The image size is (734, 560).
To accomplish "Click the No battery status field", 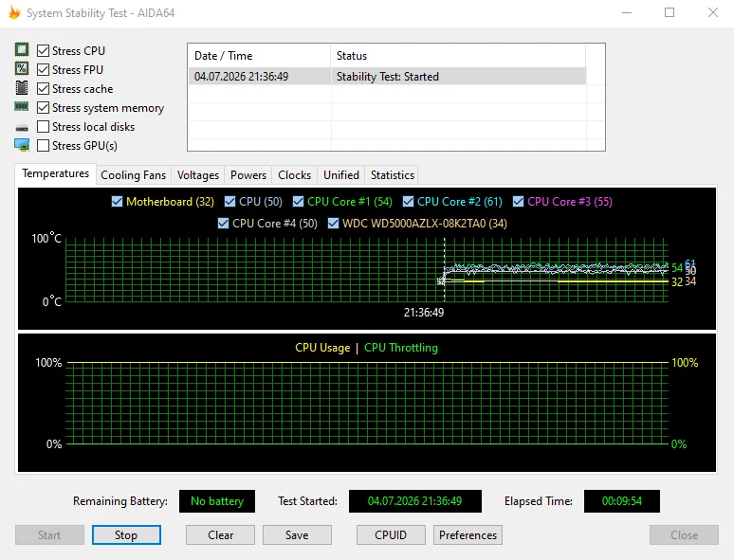I will 217,501.
